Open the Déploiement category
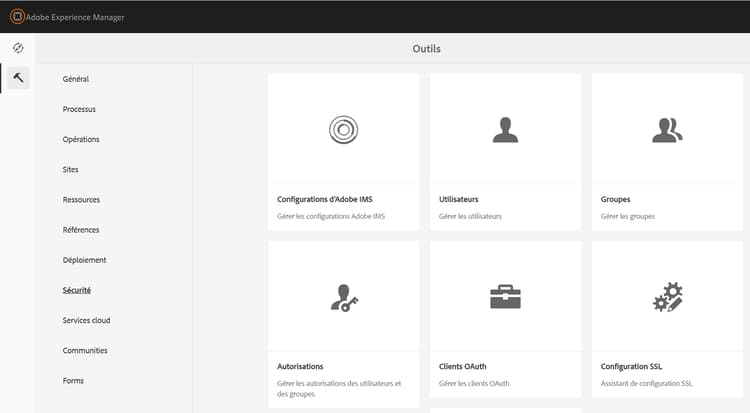Viewport: 750px width, 413px height. (84, 260)
